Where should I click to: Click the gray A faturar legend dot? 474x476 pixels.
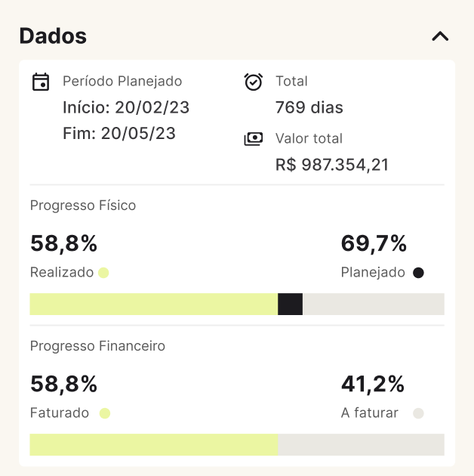coord(418,413)
